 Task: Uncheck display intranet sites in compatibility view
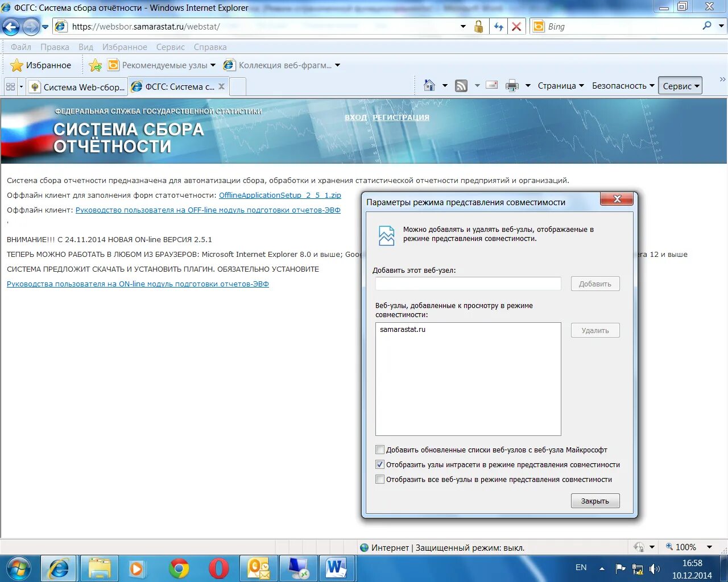tap(380, 464)
